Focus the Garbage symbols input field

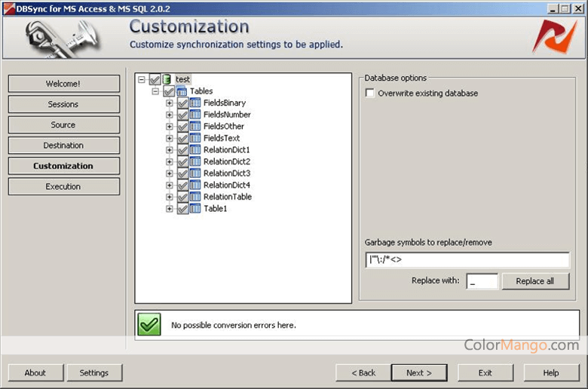[x=467, y=259]
